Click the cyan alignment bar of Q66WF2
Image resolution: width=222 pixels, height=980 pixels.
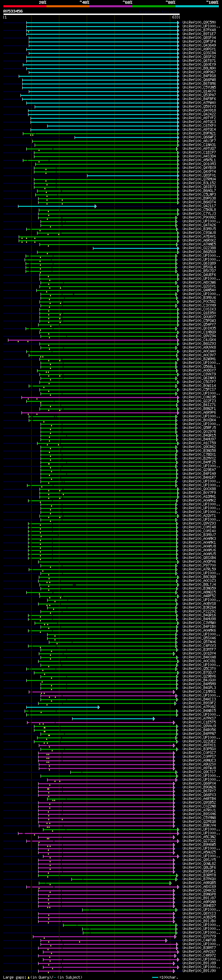coord(127,137)
